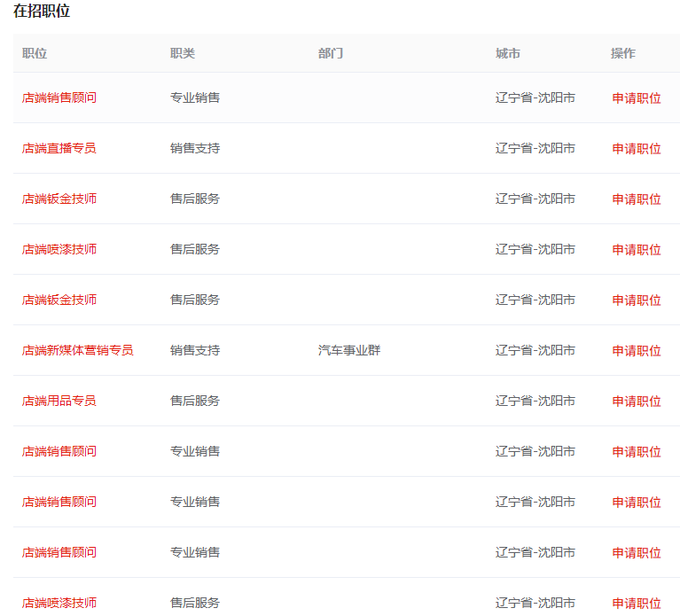Image resolution: width=680 pixels, height=616 pixels.
Task: Click 申请职位 in the topmost 店端销售顾问 row
Action: (637, 98)
